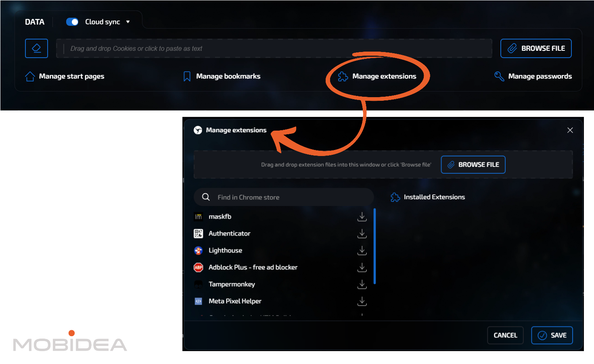Click download icon for Adblock Plus
594x364 pixels.
362,268
